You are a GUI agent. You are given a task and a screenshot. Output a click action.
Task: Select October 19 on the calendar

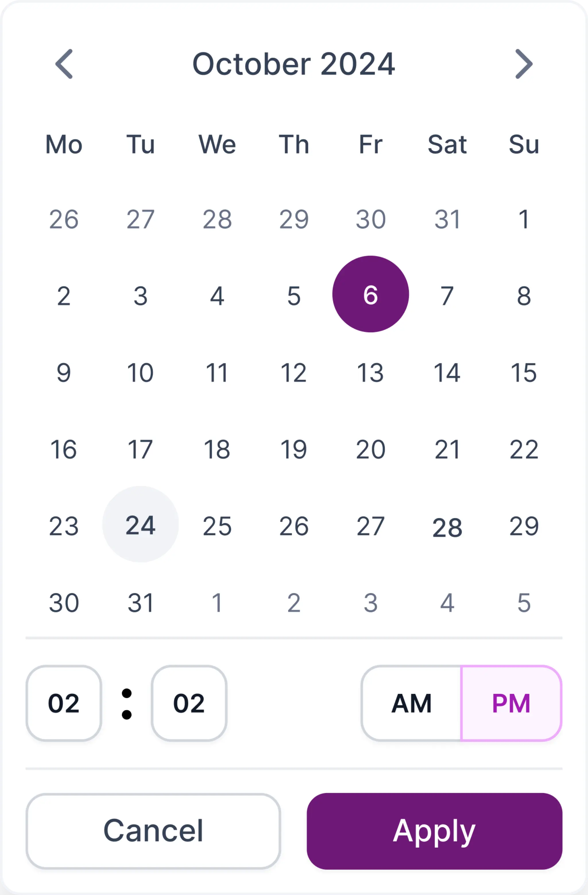pyautogui.click(x=294, y=449)
